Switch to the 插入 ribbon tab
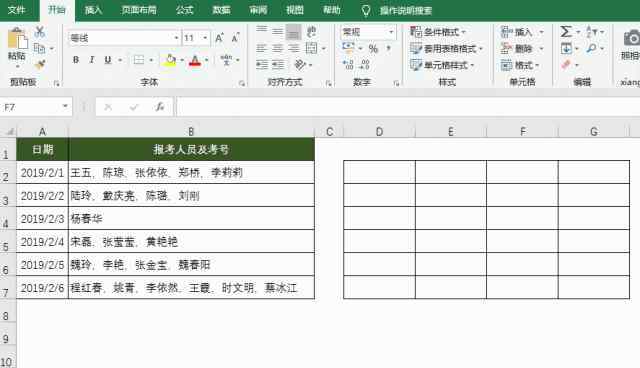Viewport: 640px width, 368px height. coord(93,10)
